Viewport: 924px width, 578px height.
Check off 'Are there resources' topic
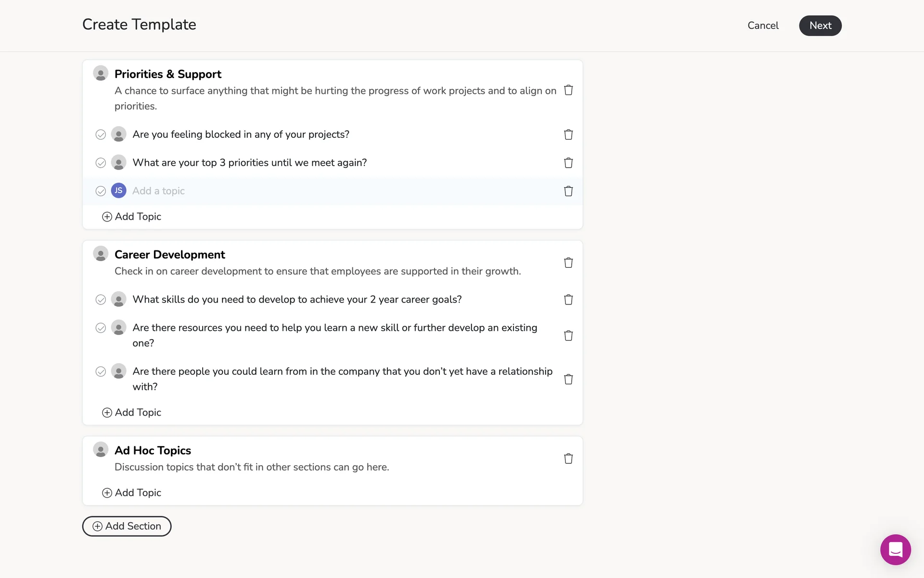point(101,328)
